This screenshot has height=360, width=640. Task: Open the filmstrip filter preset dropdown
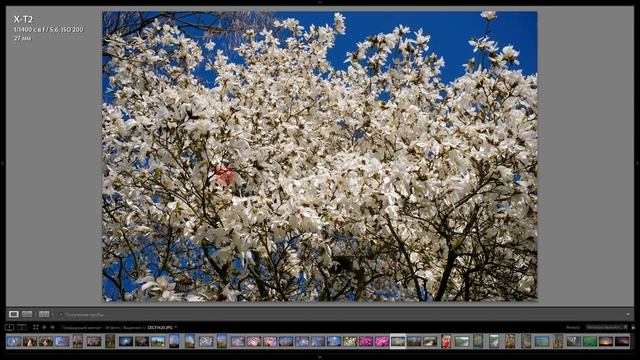[606, 327]
